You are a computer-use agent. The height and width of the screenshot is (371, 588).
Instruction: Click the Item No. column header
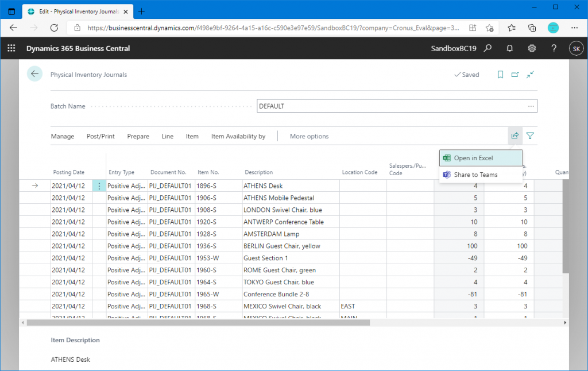[208, 172]
